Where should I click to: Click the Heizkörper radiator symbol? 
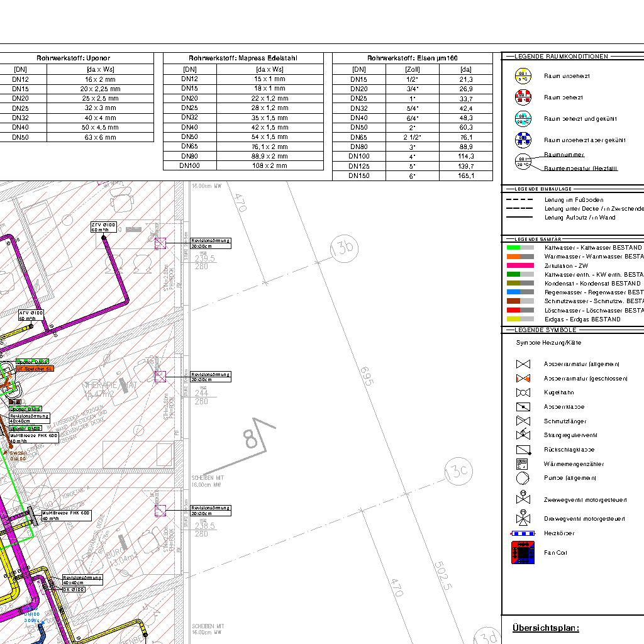pos(523,533)
